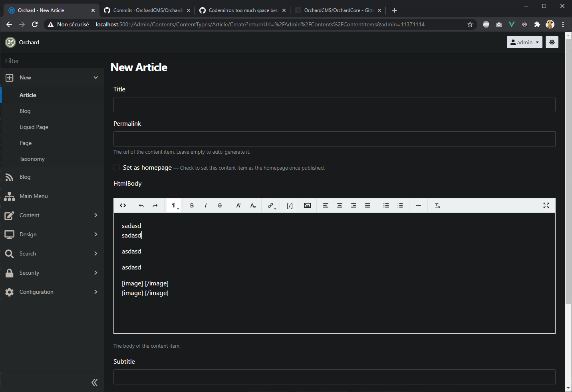Open the Blog content type creation page
This screenshot has height=392, width=572.
(x=25, y=111)
